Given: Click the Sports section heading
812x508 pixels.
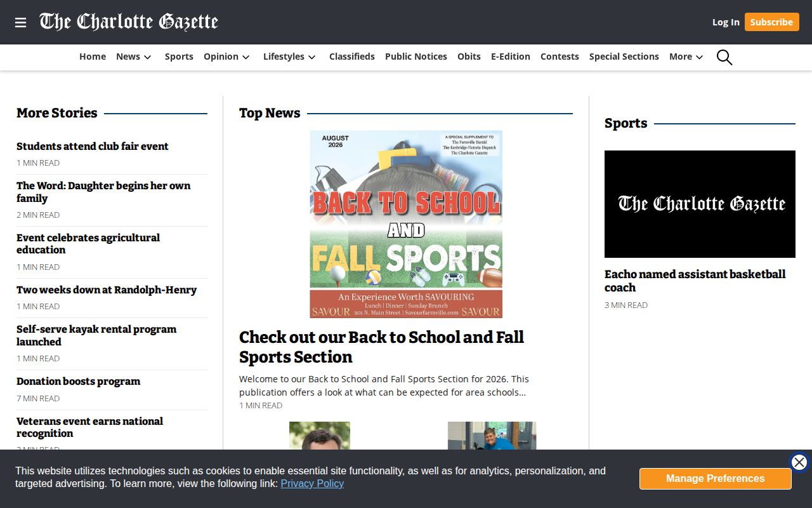Looking at the screenshot, I should coord(625,123).
